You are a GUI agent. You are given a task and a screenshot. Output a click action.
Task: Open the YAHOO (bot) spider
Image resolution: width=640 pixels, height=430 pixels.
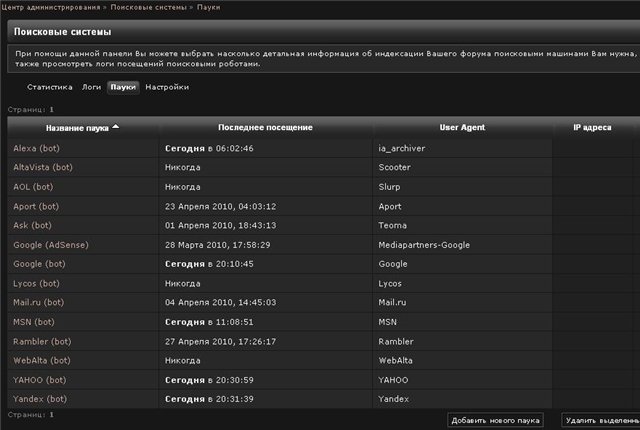pos(40,380)
